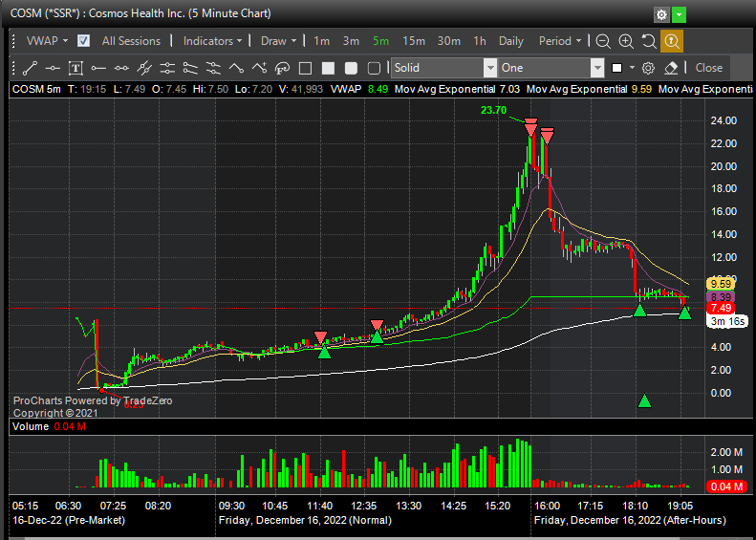This screenshot has height=540, width=756.
Task: Select the text annotation tool
Action: pyautogui.click(x=76, y=68)
